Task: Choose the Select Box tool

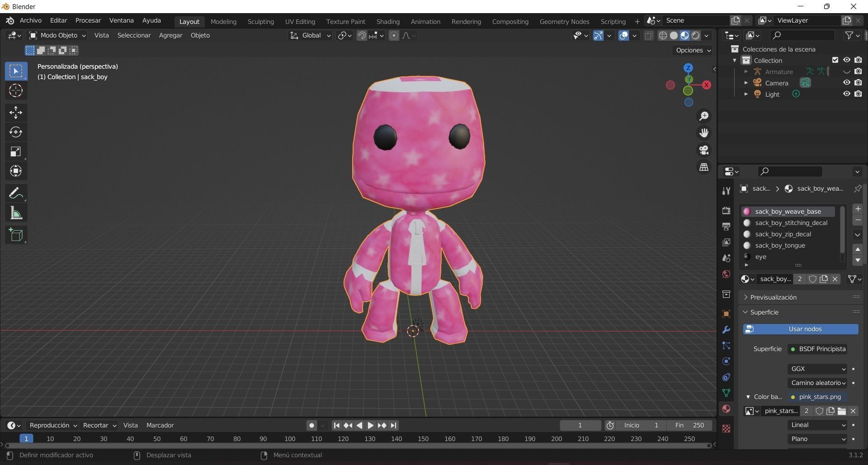Action: pos(16,71)
